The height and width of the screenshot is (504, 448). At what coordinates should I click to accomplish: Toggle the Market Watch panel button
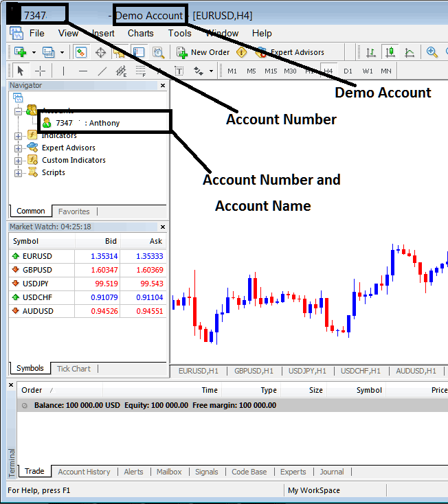81,52
